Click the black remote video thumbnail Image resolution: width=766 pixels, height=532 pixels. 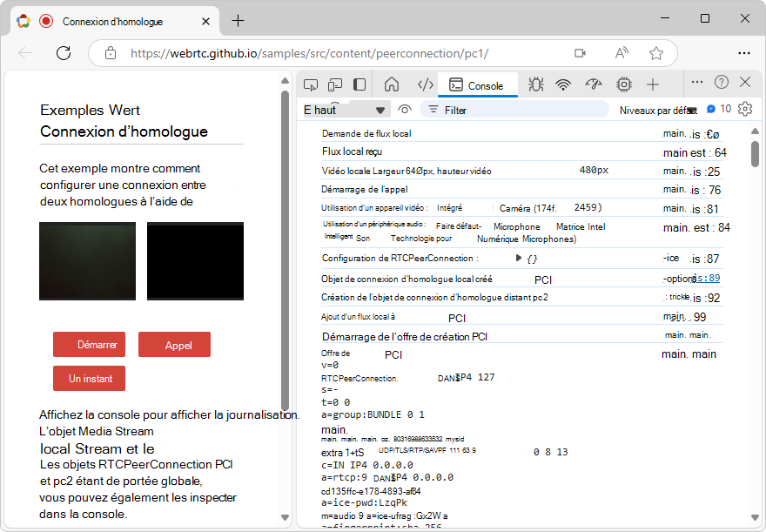pyautogui.click(x=195, y=261)
